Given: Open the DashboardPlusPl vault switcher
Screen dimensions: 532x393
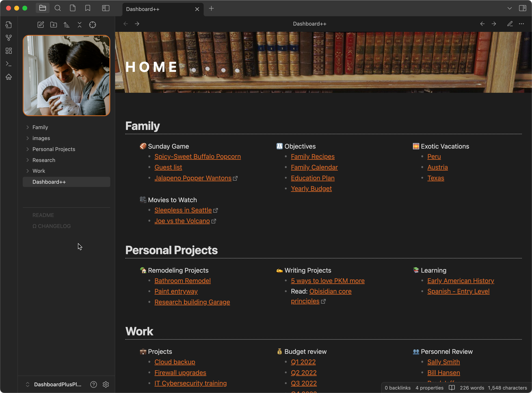Looking at the screenshot, I should click(x=57, y=384).
